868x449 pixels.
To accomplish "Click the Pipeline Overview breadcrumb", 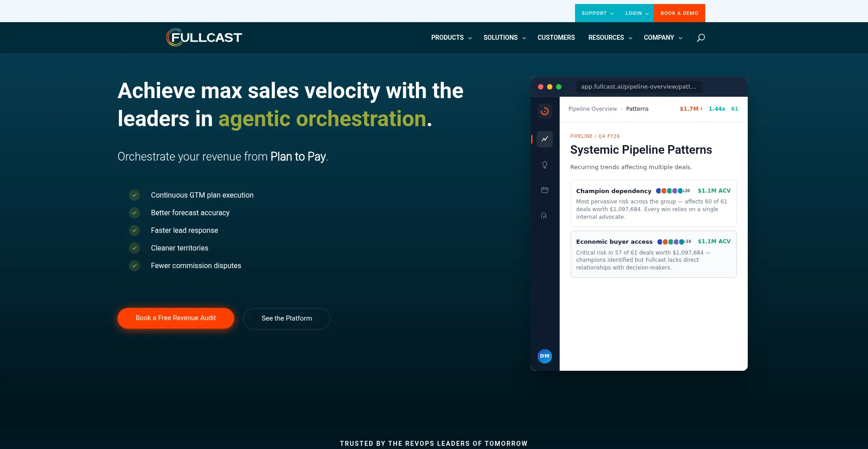I will click(x=592, y=109).
